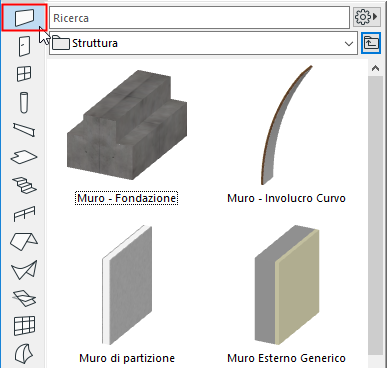
Task: Select the Curtain Wall tool icon
Action: [24, 325]
